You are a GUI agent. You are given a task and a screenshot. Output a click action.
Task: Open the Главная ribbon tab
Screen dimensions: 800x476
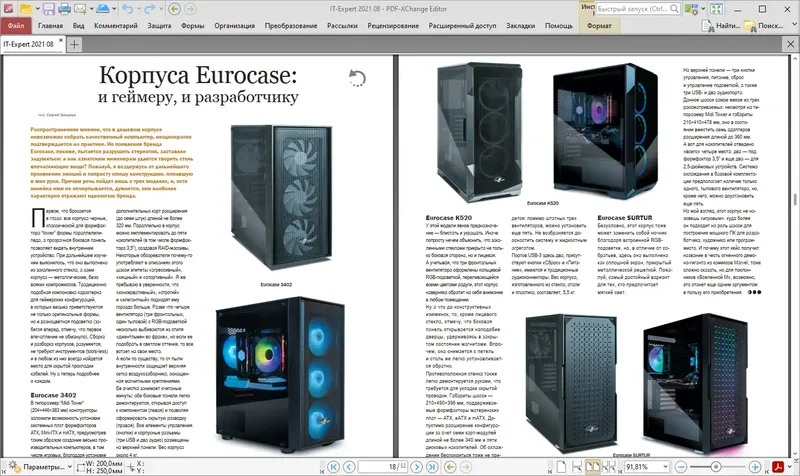pos(50,26)
